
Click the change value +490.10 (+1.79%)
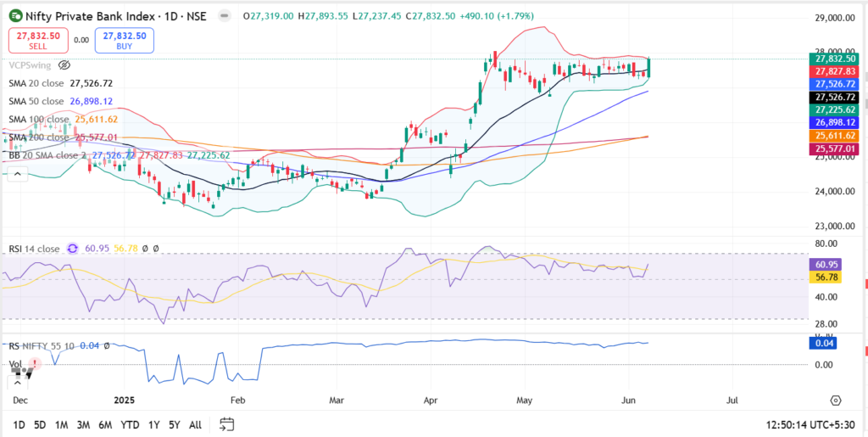(495, 17)
